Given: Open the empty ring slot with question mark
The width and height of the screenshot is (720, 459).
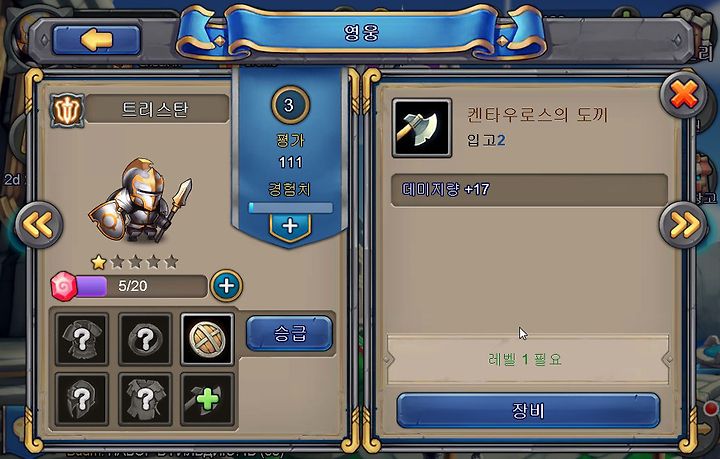Looking at the screenshot, I should pyautogui.click(x=145, y=340).
